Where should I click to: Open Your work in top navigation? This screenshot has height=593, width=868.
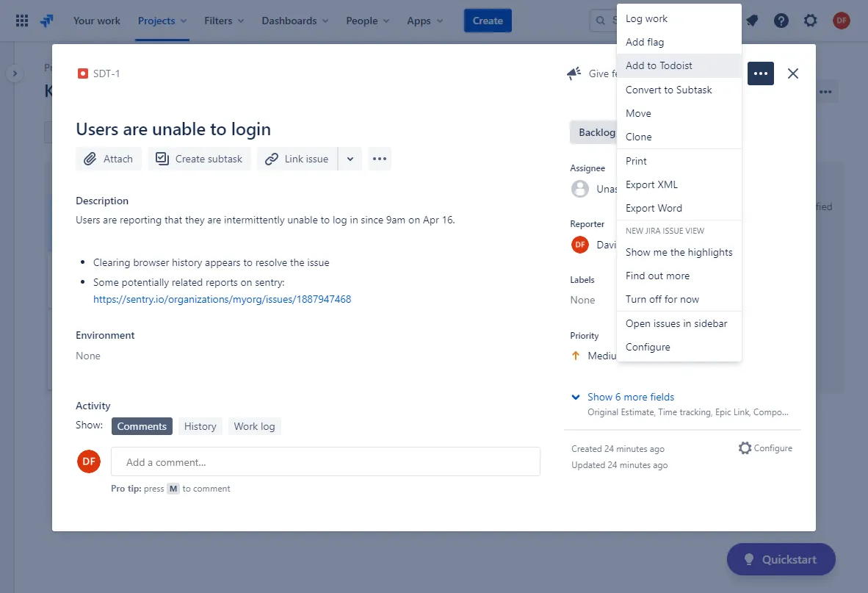tap(96, 21)
